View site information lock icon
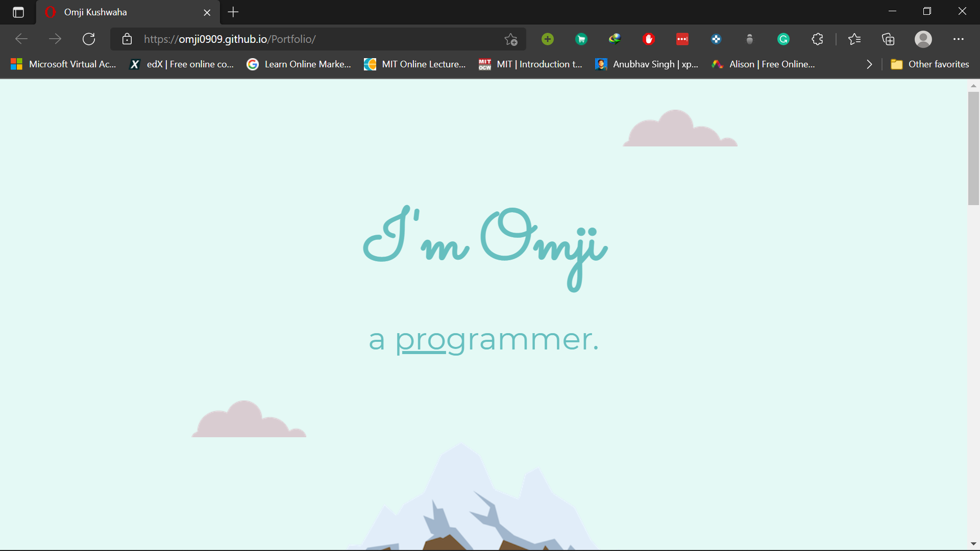Viewport: 980px width, 551px height. tap(127, 39)
